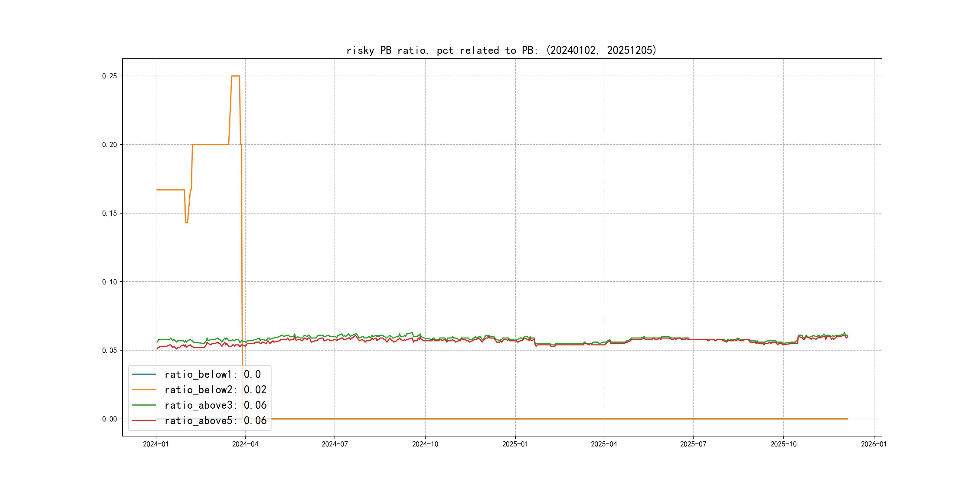Click the 2024-10 x-axis tick label
Image resolution: width=980 pixels, height=490 pixels.
click(425, 444)
